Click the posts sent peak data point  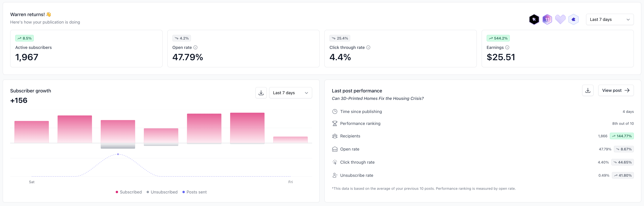[118, 154]
